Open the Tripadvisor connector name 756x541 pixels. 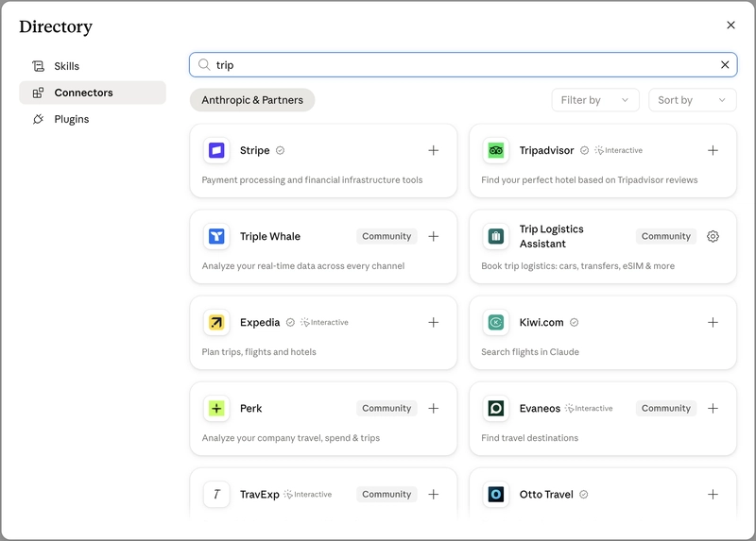point(546,150)
